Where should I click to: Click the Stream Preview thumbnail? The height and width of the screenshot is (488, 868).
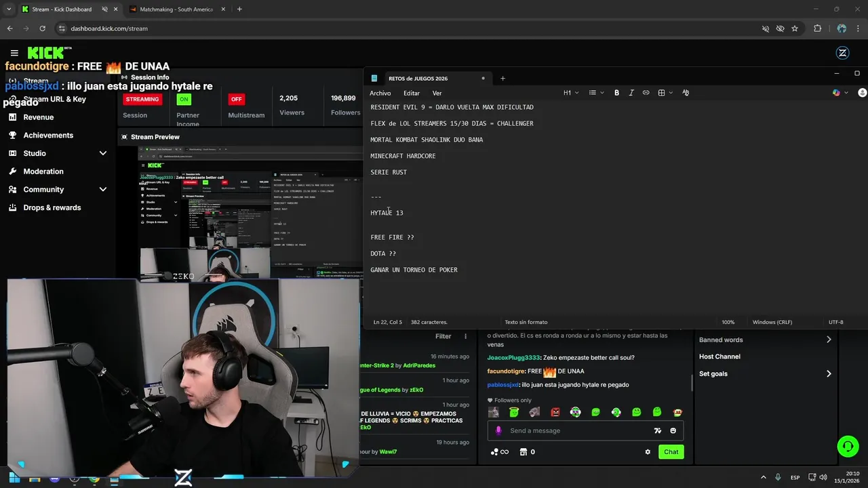coord(251,213)
